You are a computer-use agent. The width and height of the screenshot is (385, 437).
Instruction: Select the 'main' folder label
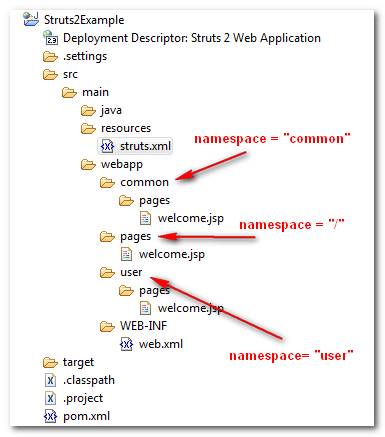point(95,92)
